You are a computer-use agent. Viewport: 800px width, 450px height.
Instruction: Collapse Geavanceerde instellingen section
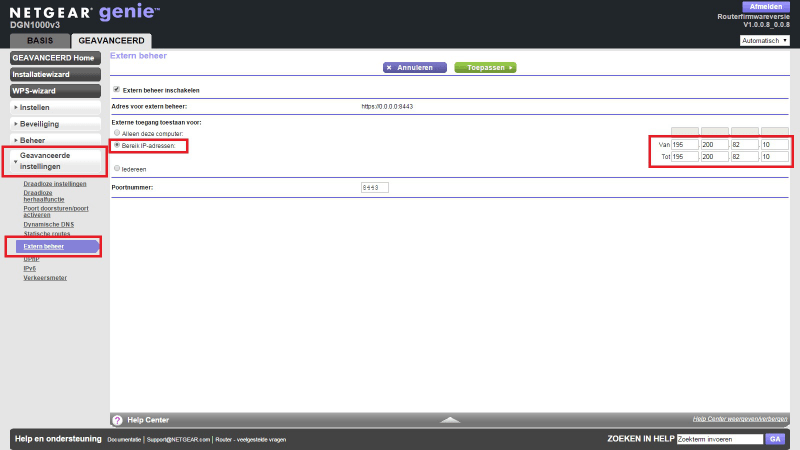pyautogui.click(x=55, y=161)
